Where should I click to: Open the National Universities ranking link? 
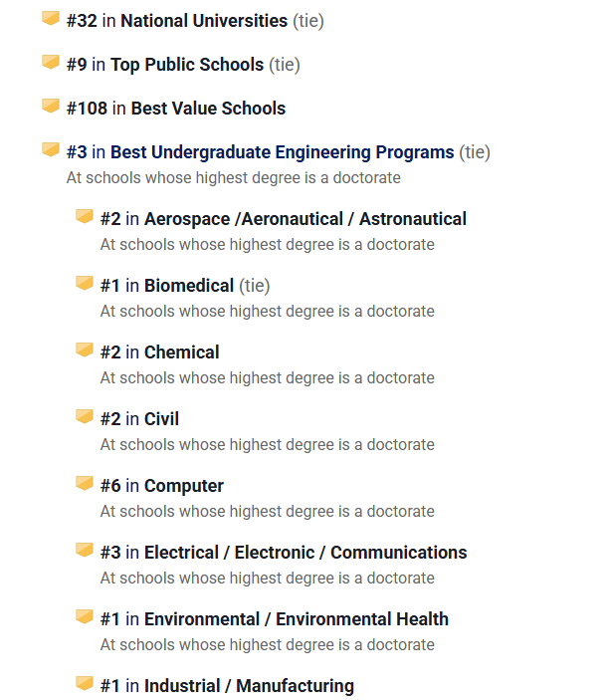pyautogui.click(x=204, y=21)
